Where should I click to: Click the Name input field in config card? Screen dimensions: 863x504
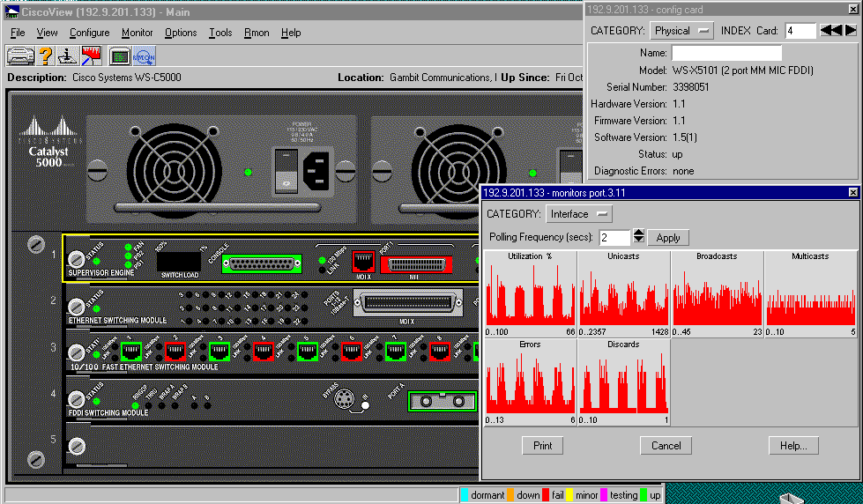[x=726, y=53]
